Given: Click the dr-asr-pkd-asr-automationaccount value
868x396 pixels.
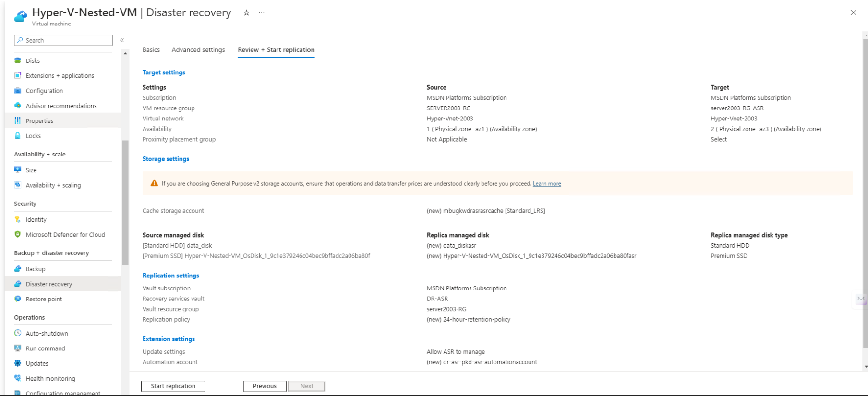Looking at the screenshot, I should tap(482, 362).
